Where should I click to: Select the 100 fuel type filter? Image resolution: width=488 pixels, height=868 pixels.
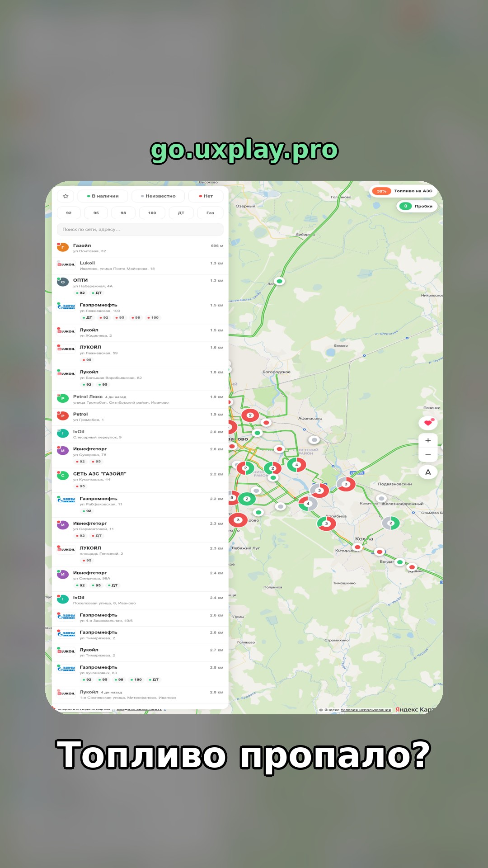pos(152,213)
